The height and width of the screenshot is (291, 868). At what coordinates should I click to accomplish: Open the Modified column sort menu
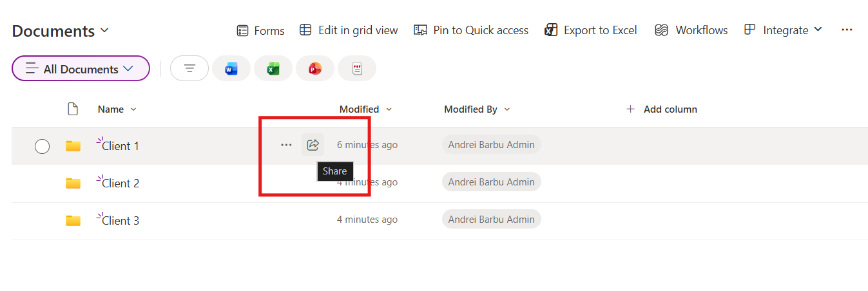coord(366,109)
